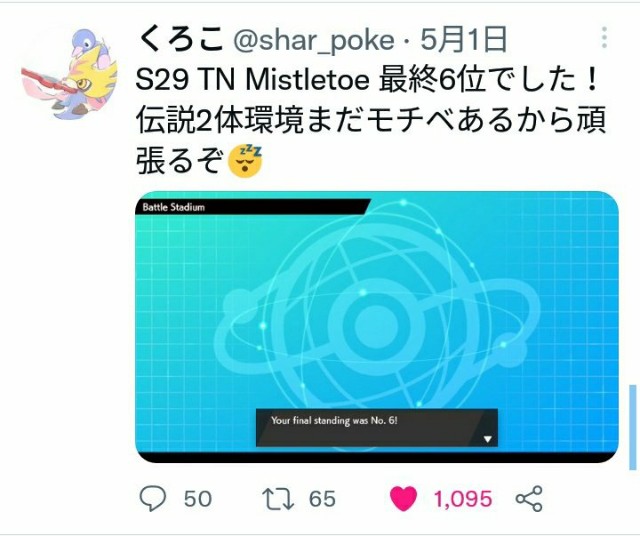Unlike the tweet via pink heart
Viewport: 640px width, 536px height.
403,498
